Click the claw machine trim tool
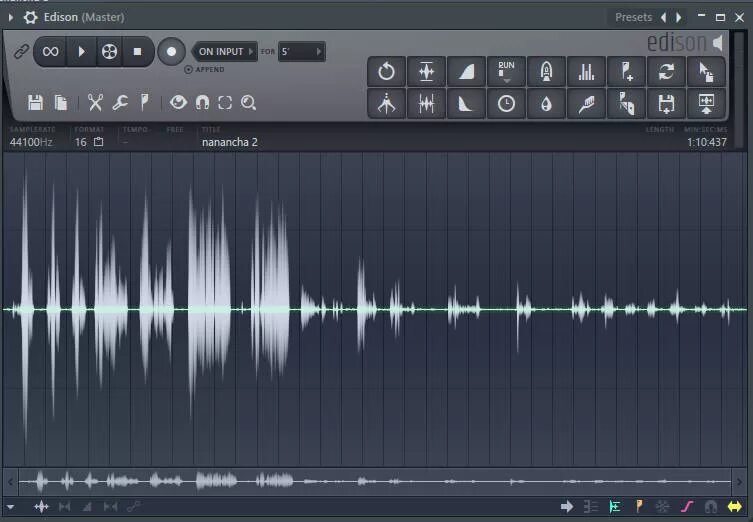 387,103
